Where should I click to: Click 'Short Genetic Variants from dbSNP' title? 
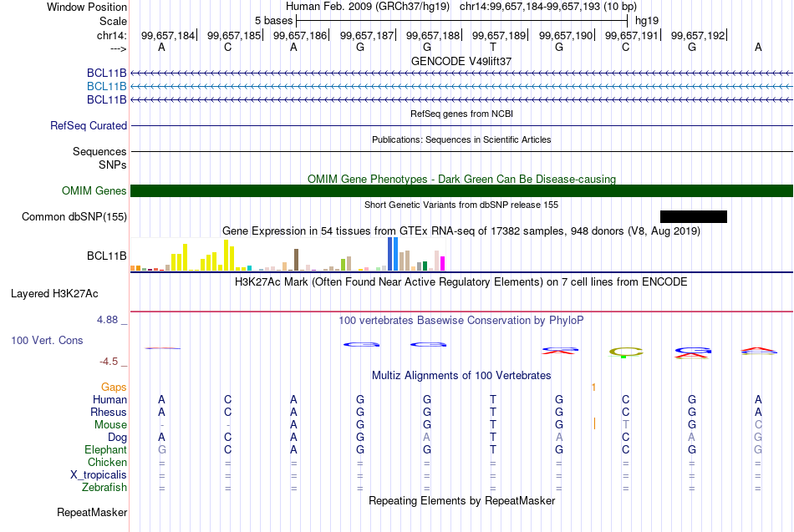[x=461, y=205]
